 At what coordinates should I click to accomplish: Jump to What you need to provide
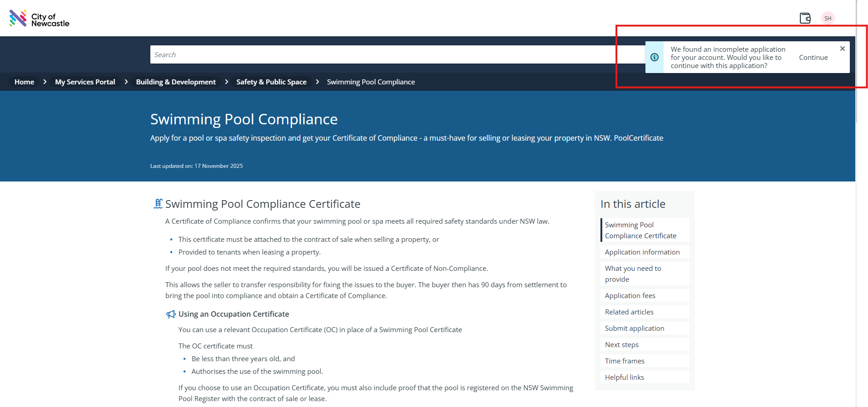pos(633,274)
